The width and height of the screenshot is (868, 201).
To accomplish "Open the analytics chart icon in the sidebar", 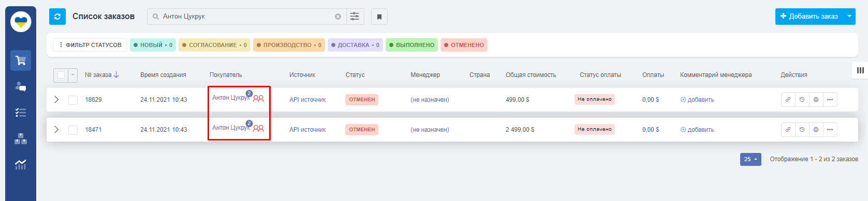I will (x=21, y=164).
